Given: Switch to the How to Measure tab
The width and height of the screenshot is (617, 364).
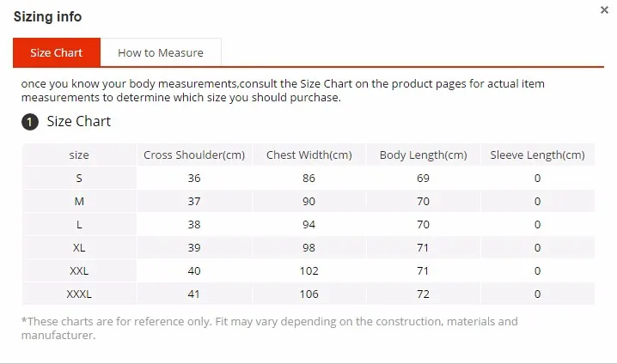Looking at the screenshot, I should (x=161, y=52).
